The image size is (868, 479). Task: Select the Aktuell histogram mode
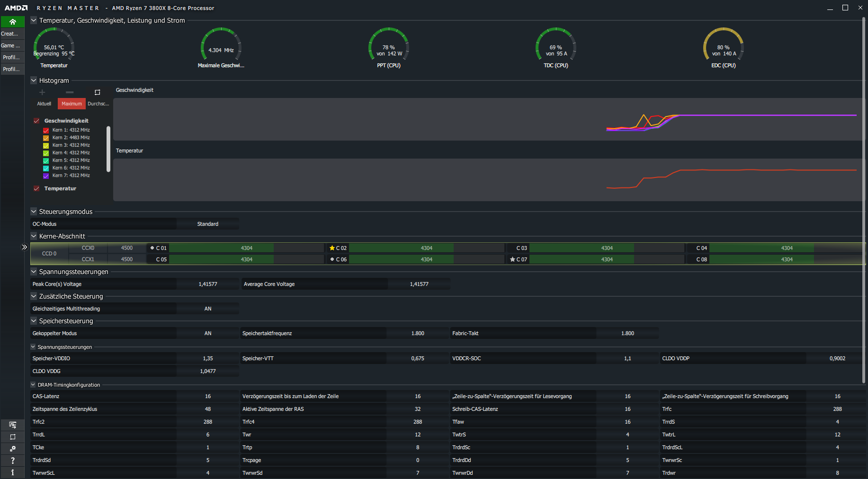pyautogui.click(x=44, y=104)
